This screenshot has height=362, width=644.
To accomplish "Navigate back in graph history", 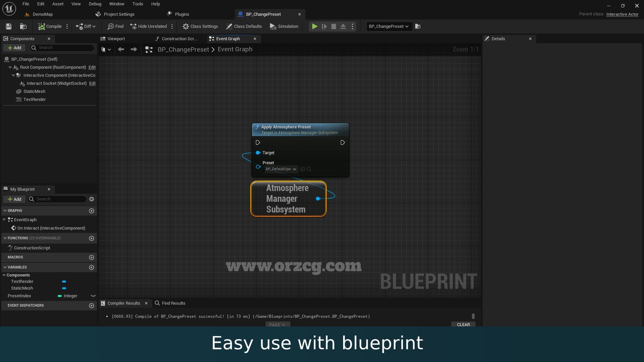I will point(121,50).
